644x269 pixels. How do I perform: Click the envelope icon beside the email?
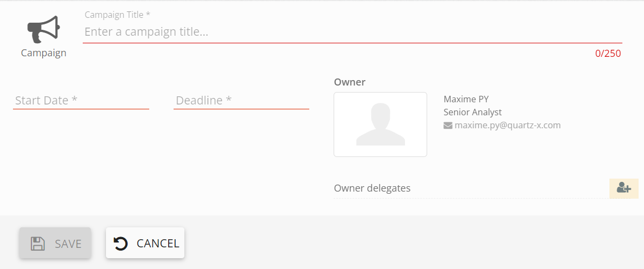click(448, 126)
